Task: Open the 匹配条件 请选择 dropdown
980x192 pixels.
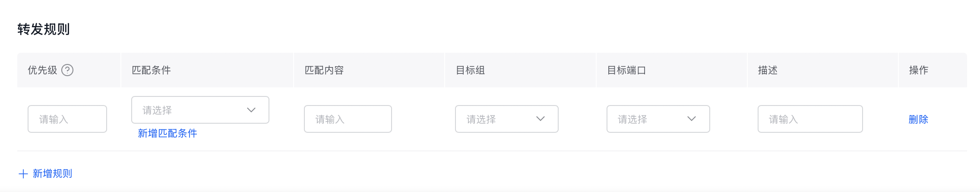Action: click(x=190, y=110)
